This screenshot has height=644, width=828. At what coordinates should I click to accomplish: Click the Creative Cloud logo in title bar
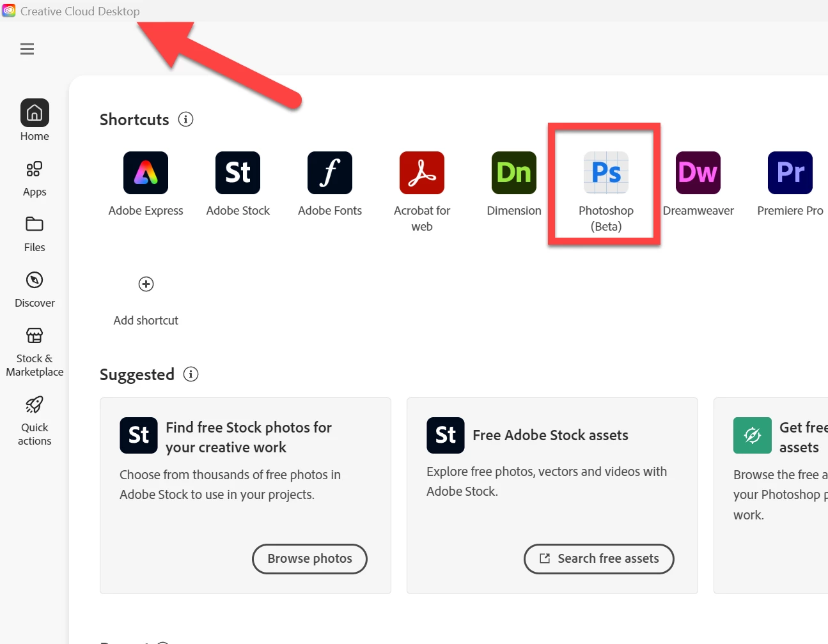click(x=9, y=11)
